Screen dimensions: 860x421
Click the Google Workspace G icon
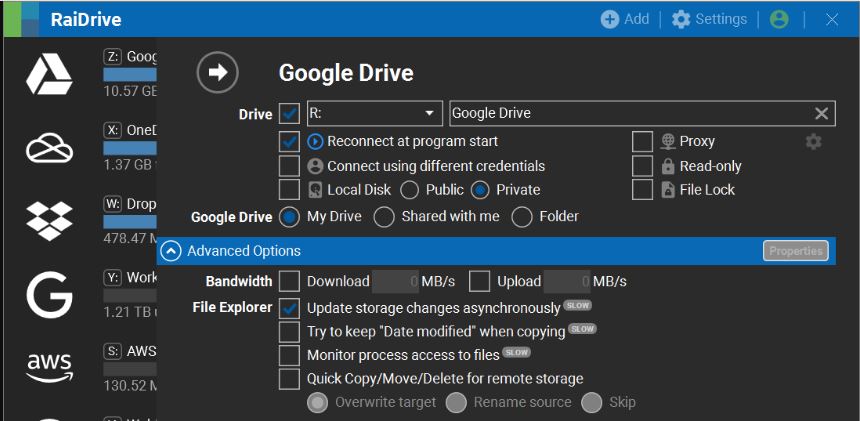click(x=49, y=295)
